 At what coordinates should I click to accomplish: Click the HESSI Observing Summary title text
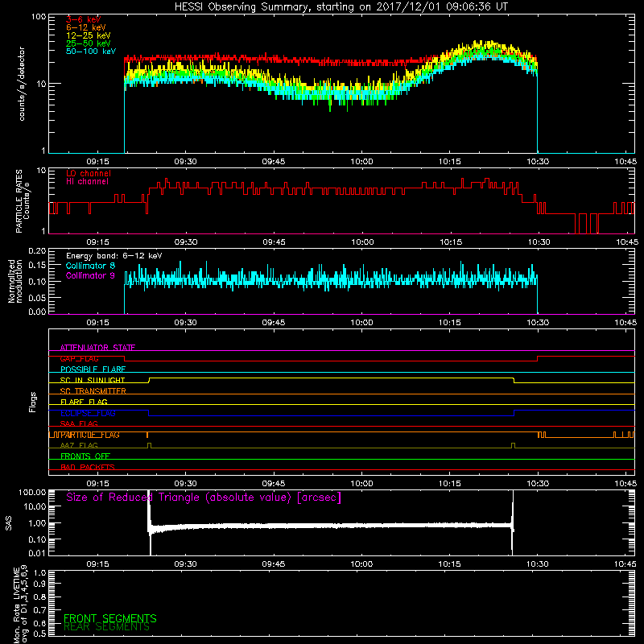pyautogui.click(x=341, y=7)
